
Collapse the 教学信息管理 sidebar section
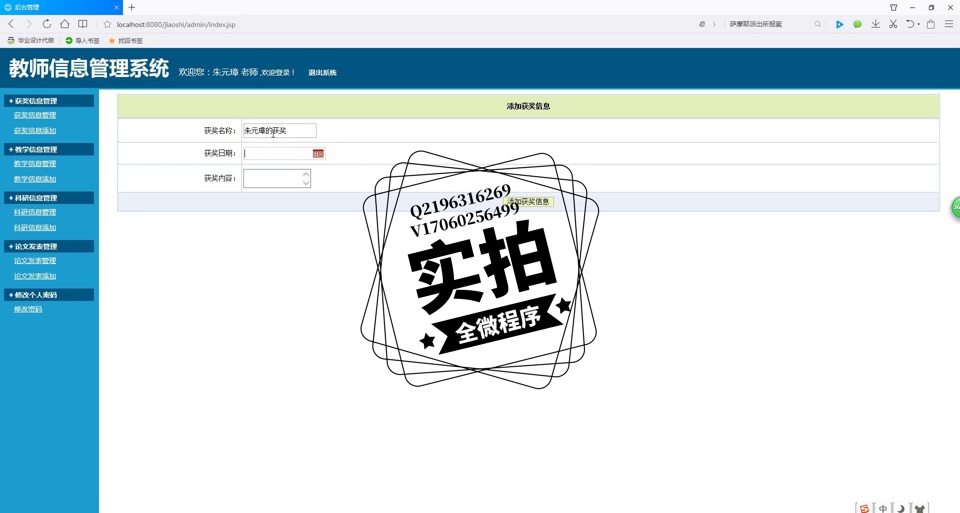pyautogui.click(x=48, y=150)
